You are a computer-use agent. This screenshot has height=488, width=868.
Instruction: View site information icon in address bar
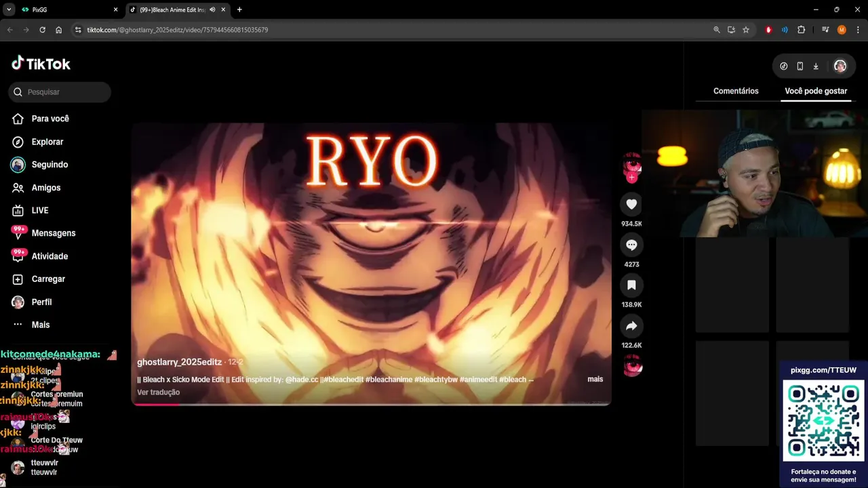78,30
